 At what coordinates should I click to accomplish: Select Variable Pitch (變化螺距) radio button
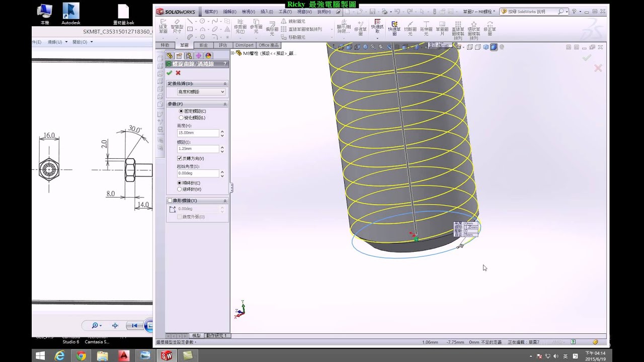[181, 118]
